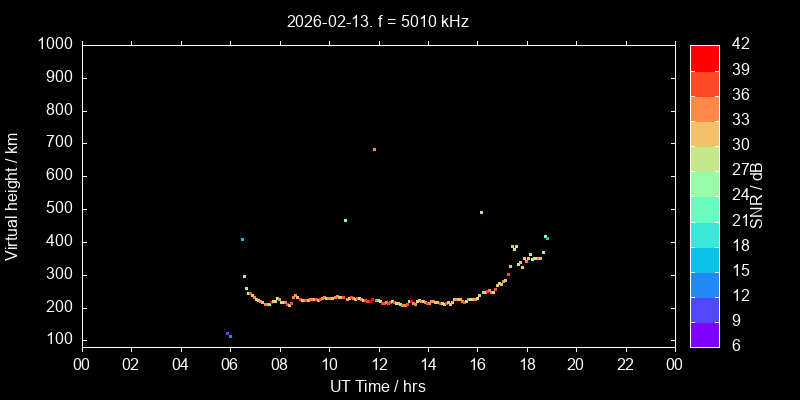This screenshot has height=400, width=800.
Task: Select the orange 33–36 dB colorbar segment
Action: (705, 108)
